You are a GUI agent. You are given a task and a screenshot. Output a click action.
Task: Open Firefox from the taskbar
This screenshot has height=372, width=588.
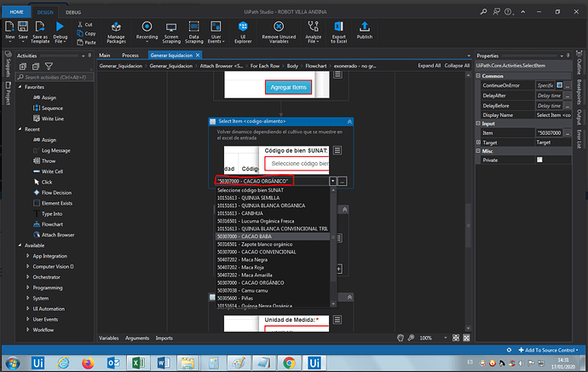[x=88, y=363]
